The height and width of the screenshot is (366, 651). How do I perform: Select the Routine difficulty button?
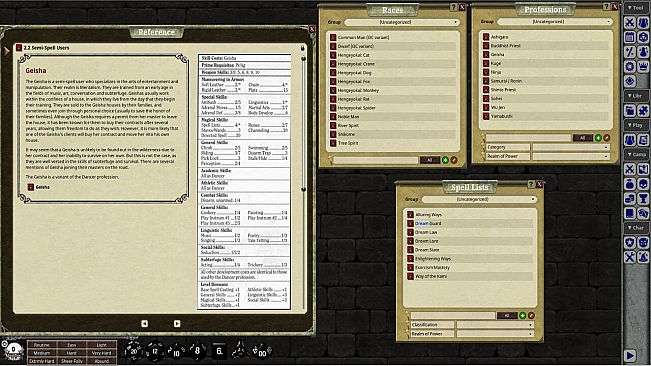coord(42,345)
